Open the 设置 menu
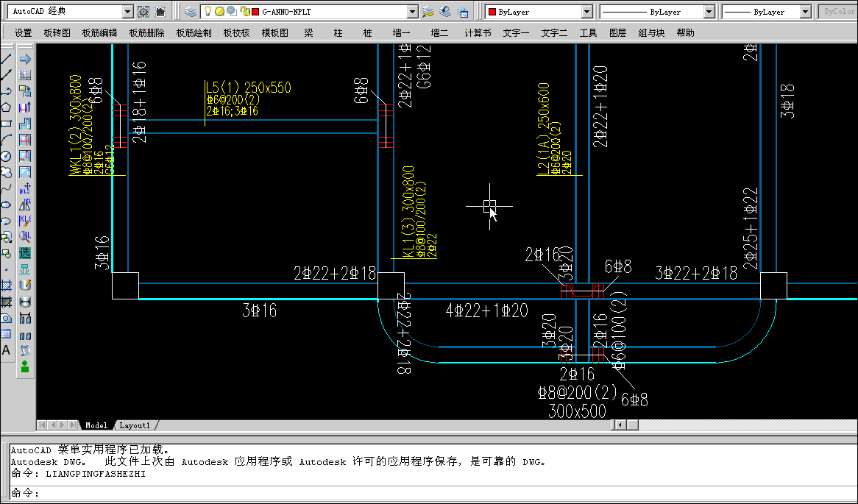Image resolution: width=858 pixels, height=504 pixels. (x=23, y=33)
